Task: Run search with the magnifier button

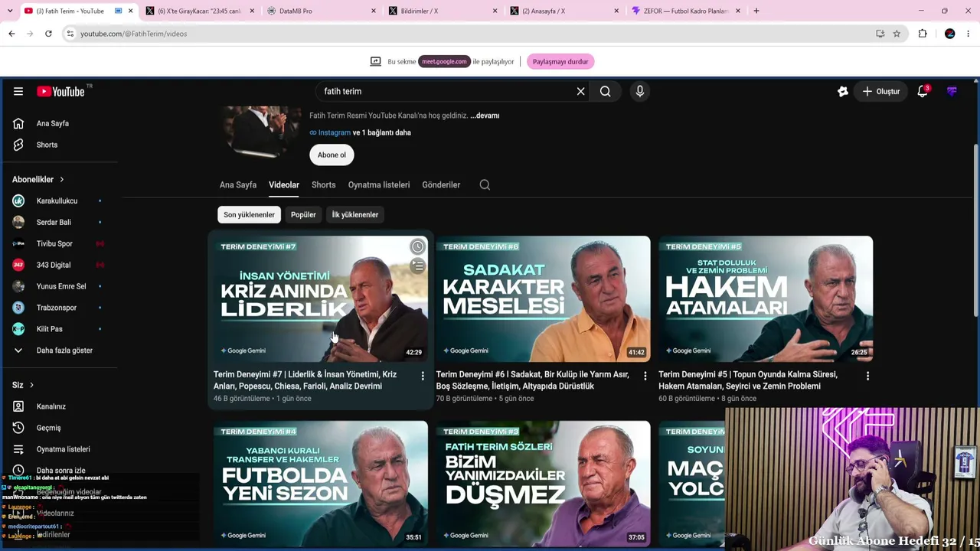Action: pos(605,91)
